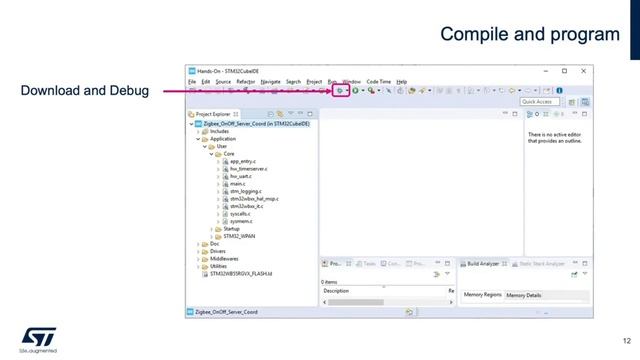Open the File menu
Viewport: 640px width, 360px height.
192,82
